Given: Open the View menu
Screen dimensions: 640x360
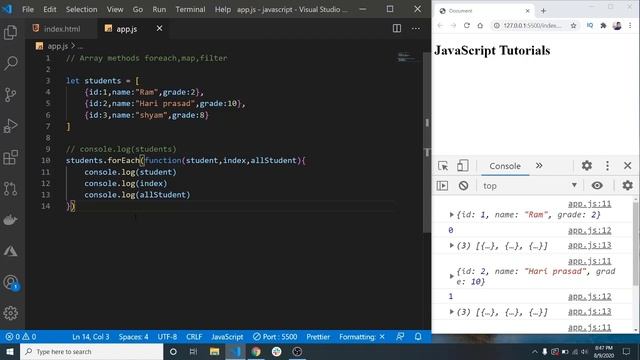Looking at the screenshot, I should point(115,9).
